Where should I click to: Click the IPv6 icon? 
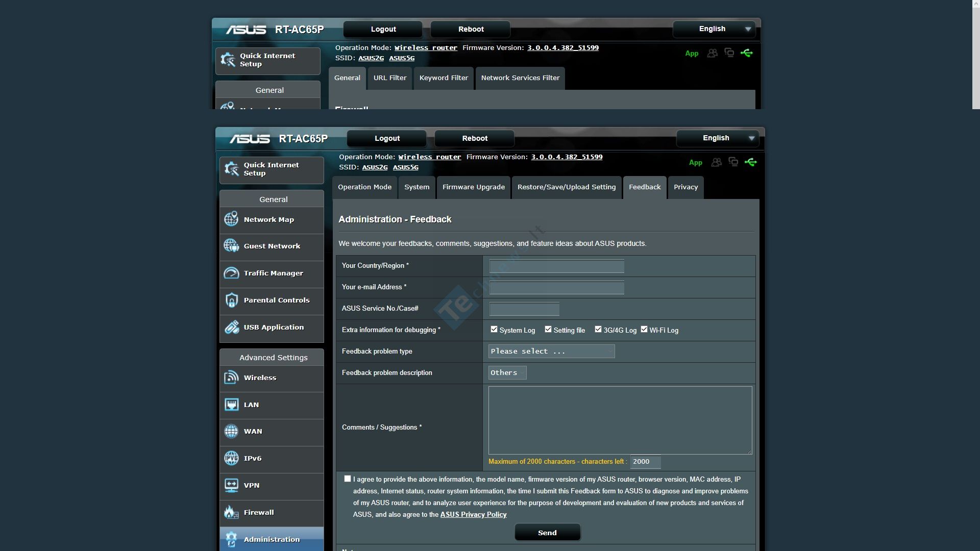click(231, 458)
